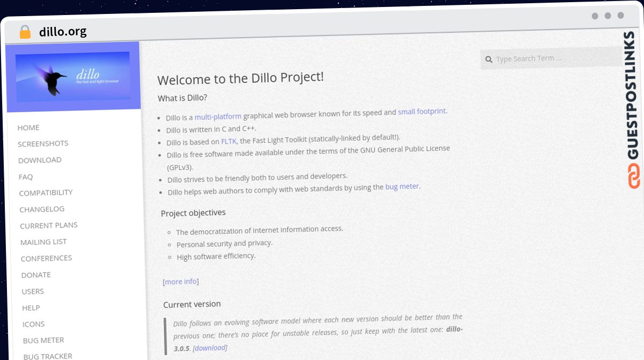The height and width of the screenshot is (360, 644).
Task: Follow the small footprint link
Action: 422,112
